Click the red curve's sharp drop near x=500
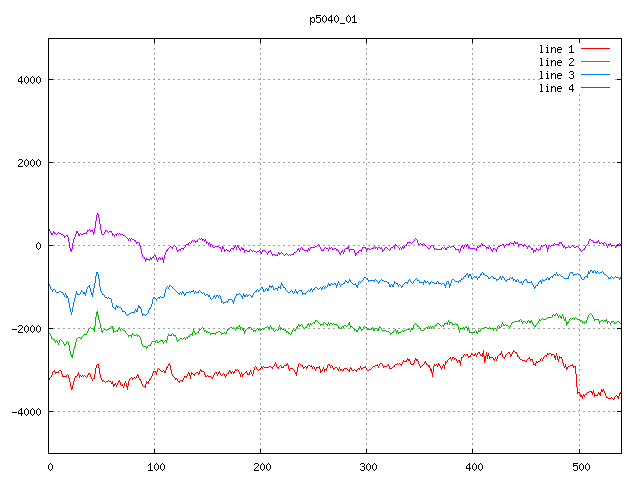 [577, 380]
